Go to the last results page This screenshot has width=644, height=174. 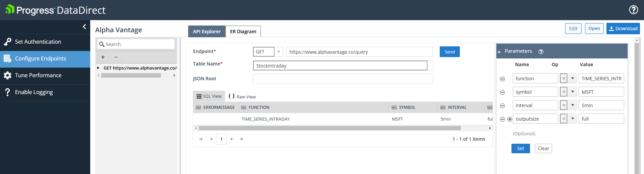242,139
